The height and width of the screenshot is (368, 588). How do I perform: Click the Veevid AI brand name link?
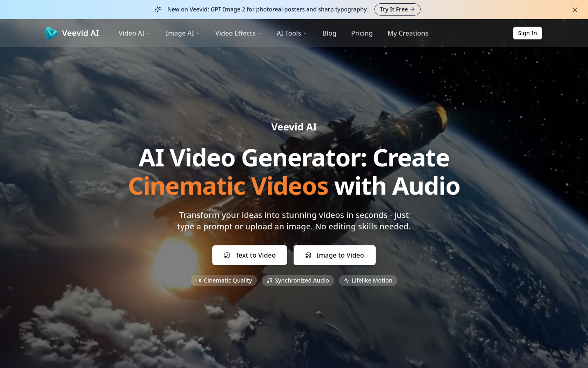(x=80, y=33)
